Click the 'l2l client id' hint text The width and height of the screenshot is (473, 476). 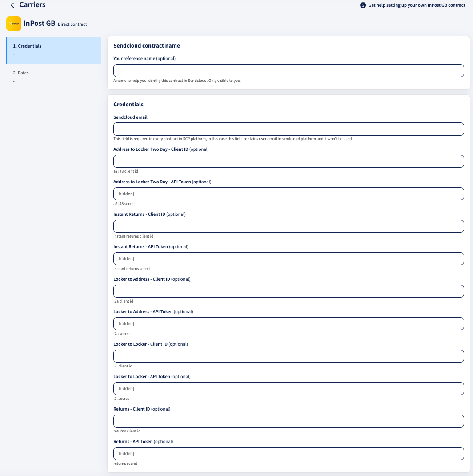coord(123,366)
